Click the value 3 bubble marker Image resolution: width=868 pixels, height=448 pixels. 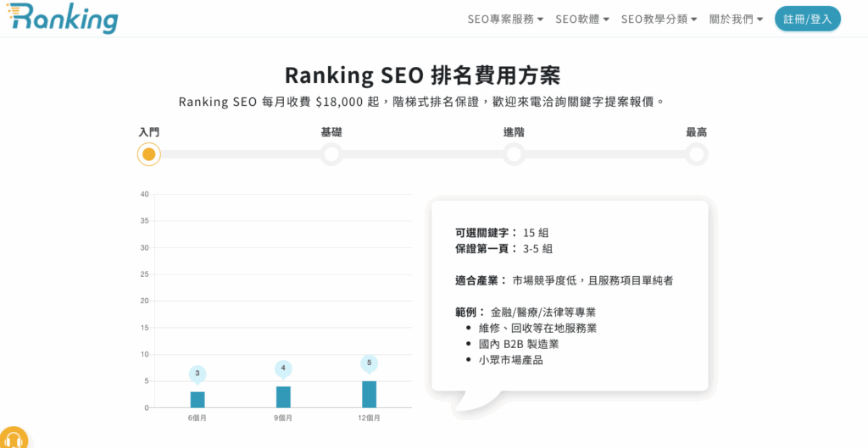click(198, 373)
